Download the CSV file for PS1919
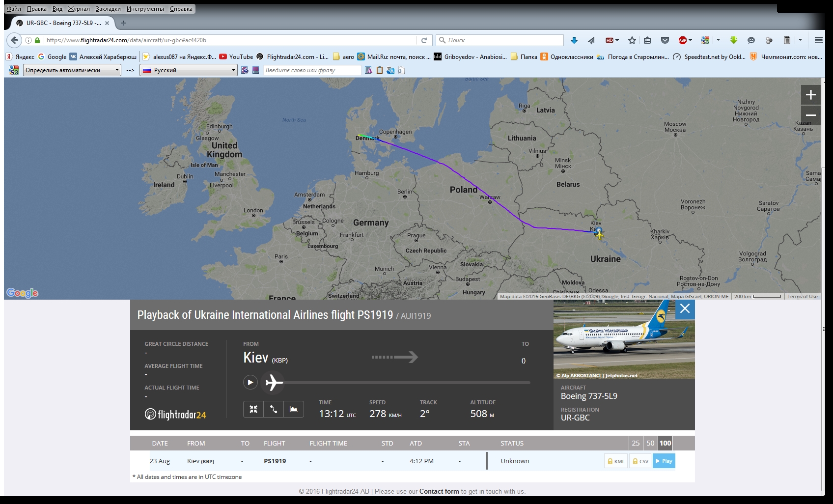The image size is (833, 504). point(640,461)
